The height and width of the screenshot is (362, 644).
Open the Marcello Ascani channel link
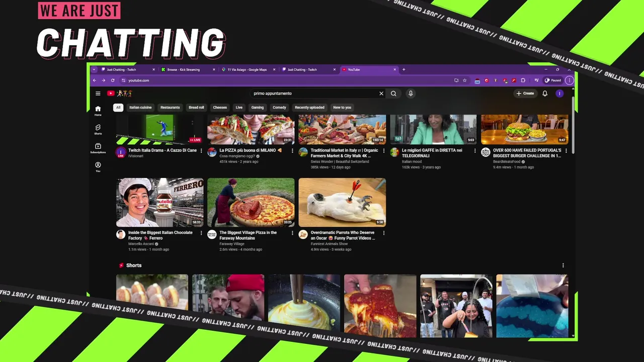point(141,244)
